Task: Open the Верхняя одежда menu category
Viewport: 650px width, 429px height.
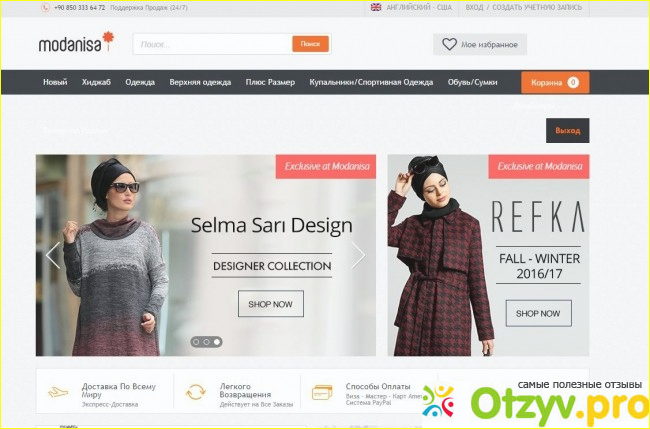Action: pos(200,82)
